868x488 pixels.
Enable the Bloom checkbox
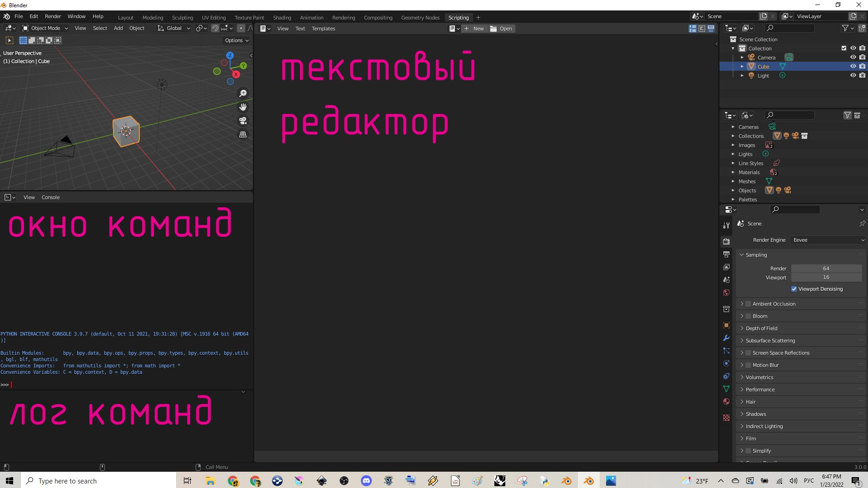748,316
